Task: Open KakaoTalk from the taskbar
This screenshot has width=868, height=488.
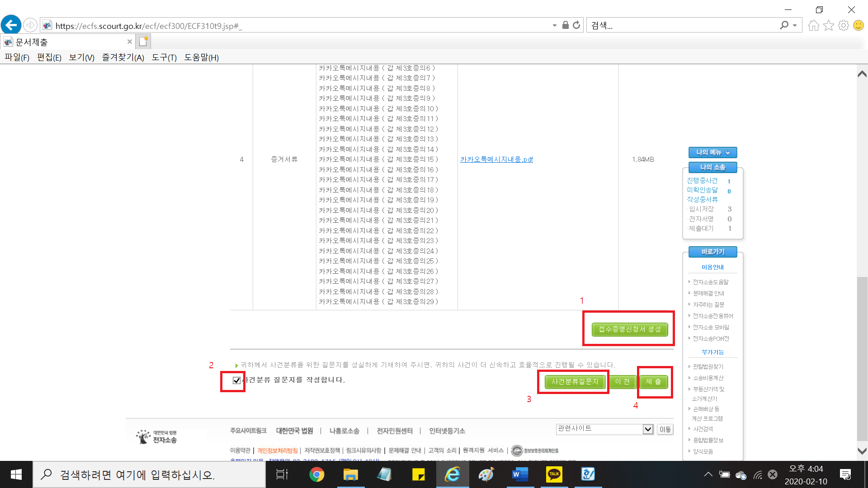Action: click(554, 474)
